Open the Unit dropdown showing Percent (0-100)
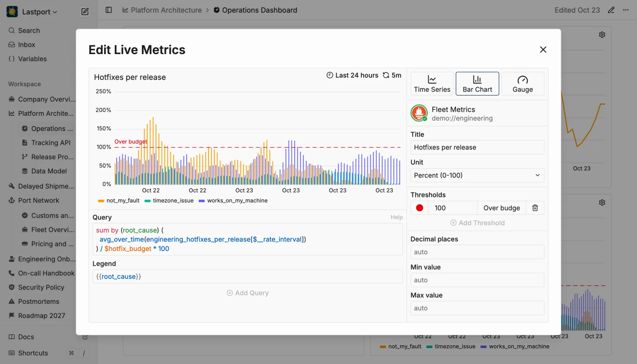Screen dimensions: 637x364 (477, 175)
